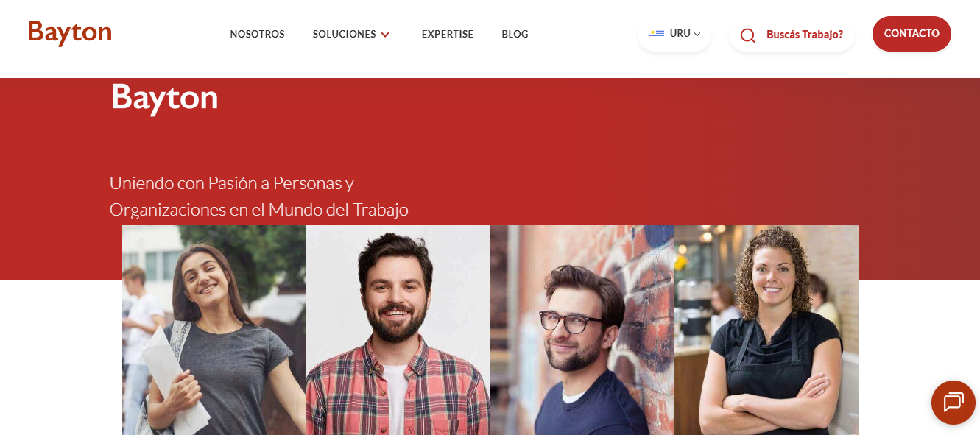The image size is (980, 435).
Task: Open the URU country selector dropdown
Action: [x=674, y=34]
